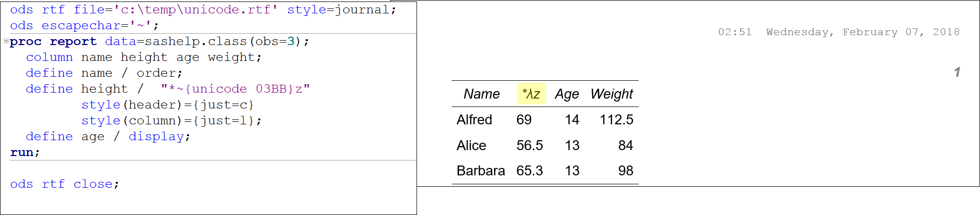The height and width of the screenshot is (215, 980).
Task: Collapse the proc report code block
Action: [x=6, y=41]
